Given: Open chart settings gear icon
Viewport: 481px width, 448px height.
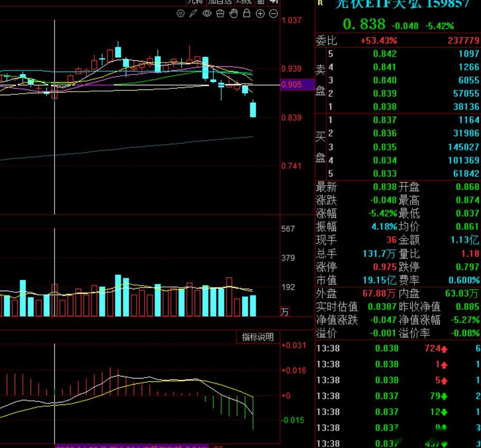Looking at the screenshot, I should tap(180, 14).
